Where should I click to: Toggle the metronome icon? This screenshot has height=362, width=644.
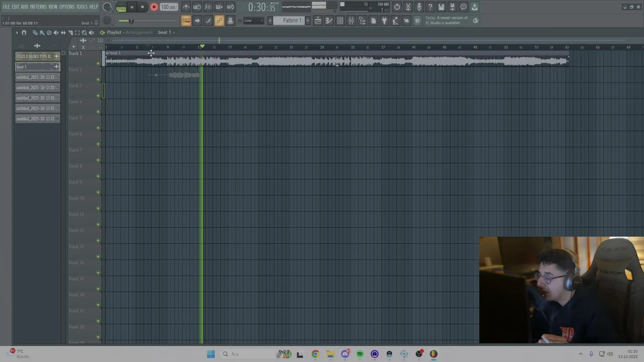click(186, 7)
